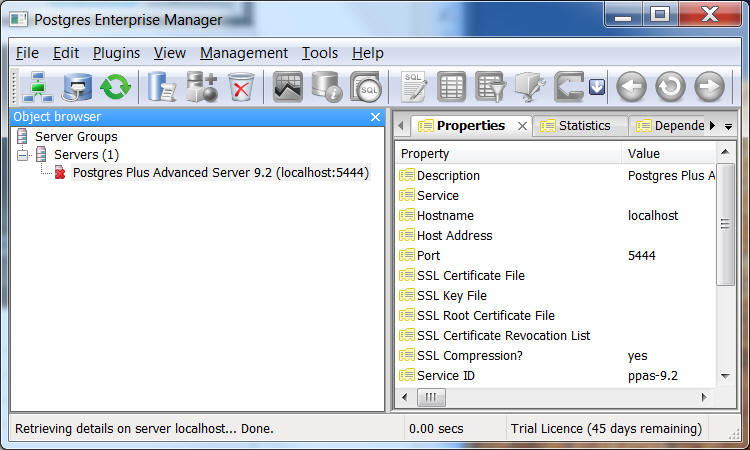Collapse the Servers (1) tree node
The height and width of the screenshot is (450, 750).
tap(22, 155)
